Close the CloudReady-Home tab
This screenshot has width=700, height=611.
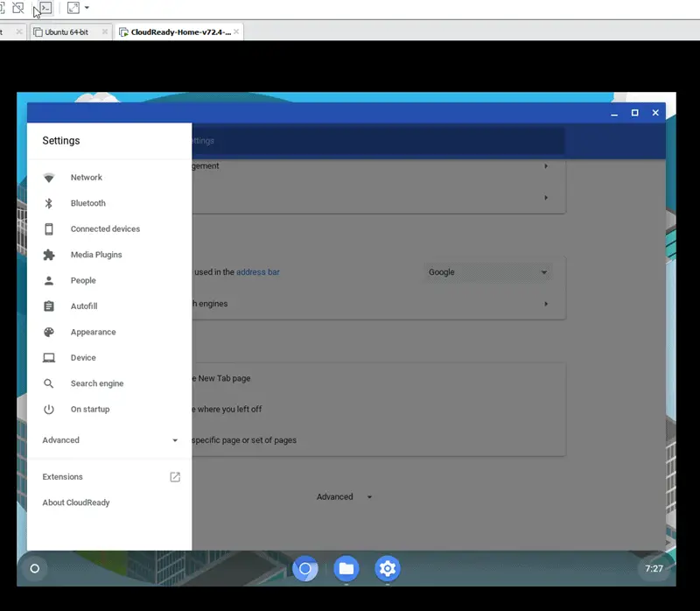pyautogui.click(x=236, y=32)
